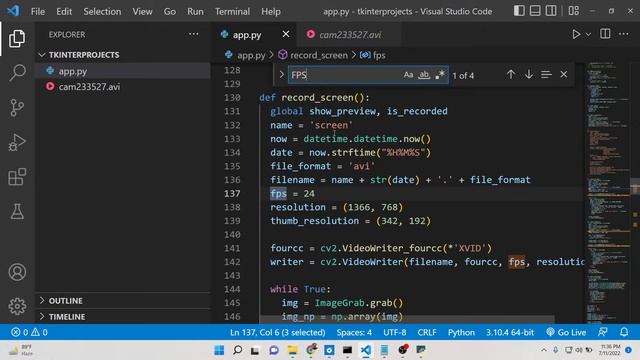Open the Help menu
Screen dimensions: 640x360
[271, 11]
